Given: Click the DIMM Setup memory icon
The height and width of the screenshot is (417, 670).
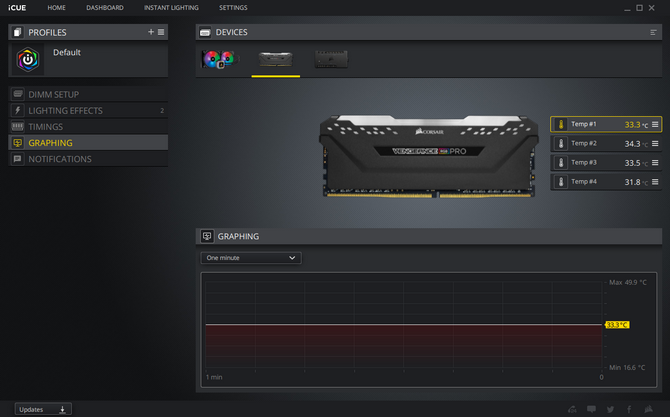Looking at the screenshot, I should coord(18,94).
